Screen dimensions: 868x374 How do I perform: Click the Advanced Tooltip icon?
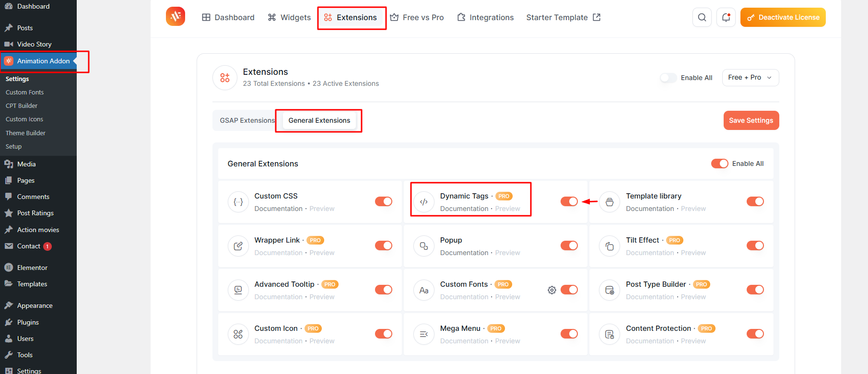[238, 290]
